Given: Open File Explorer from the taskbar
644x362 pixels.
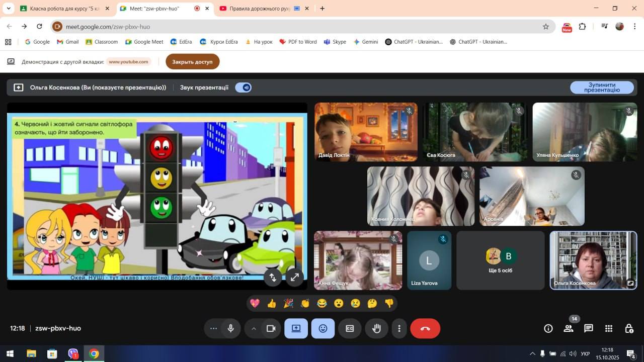Looking at the screenshot, I should click(31, 354).
